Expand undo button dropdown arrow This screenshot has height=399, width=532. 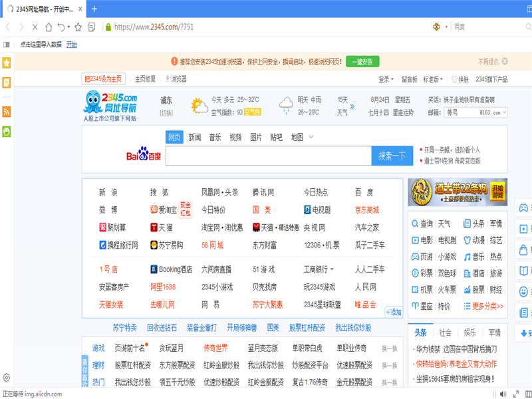click(69, 27)
